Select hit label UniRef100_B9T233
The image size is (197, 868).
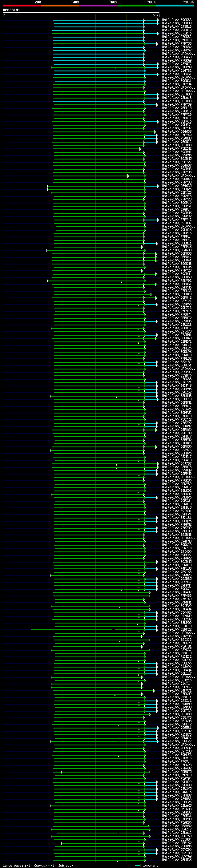click(177, 751)
